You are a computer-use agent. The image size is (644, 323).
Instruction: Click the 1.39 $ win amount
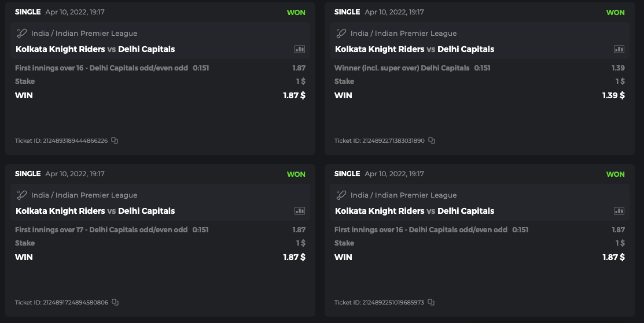click(x=613, y=95)
